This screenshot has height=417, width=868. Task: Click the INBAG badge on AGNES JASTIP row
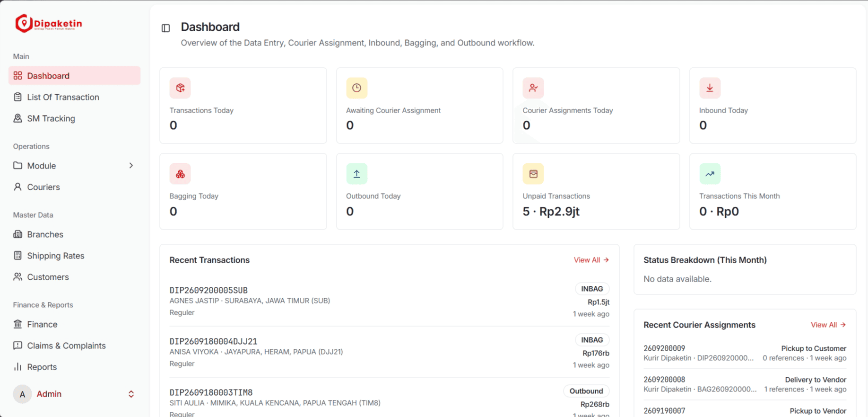click(x=592, y=289)
